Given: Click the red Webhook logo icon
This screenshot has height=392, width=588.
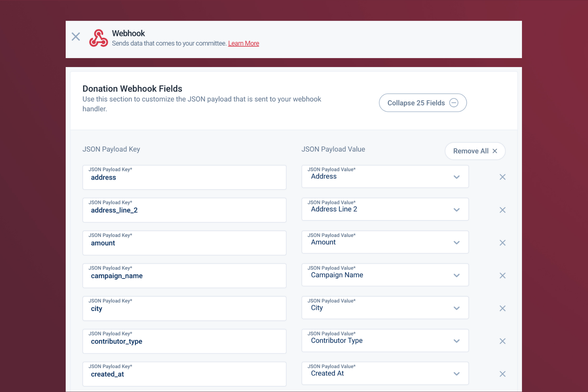Looking at the screenshot, I should (x=98, y=38).
